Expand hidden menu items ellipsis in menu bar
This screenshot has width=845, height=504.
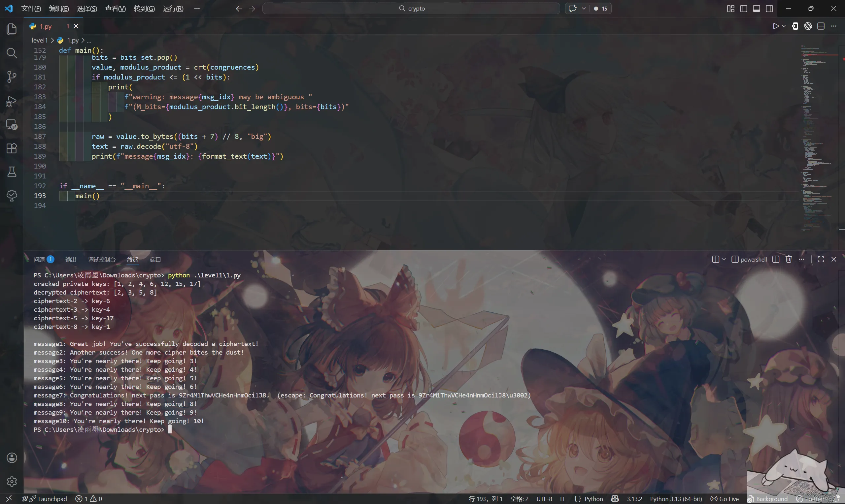click(x=197, y=9)
